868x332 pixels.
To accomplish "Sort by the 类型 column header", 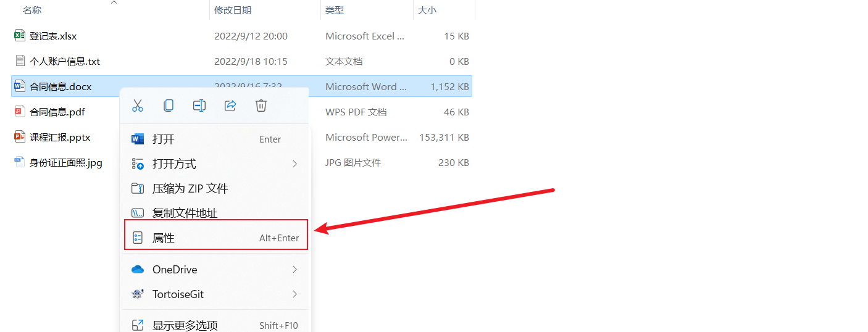I will point(335,10).
